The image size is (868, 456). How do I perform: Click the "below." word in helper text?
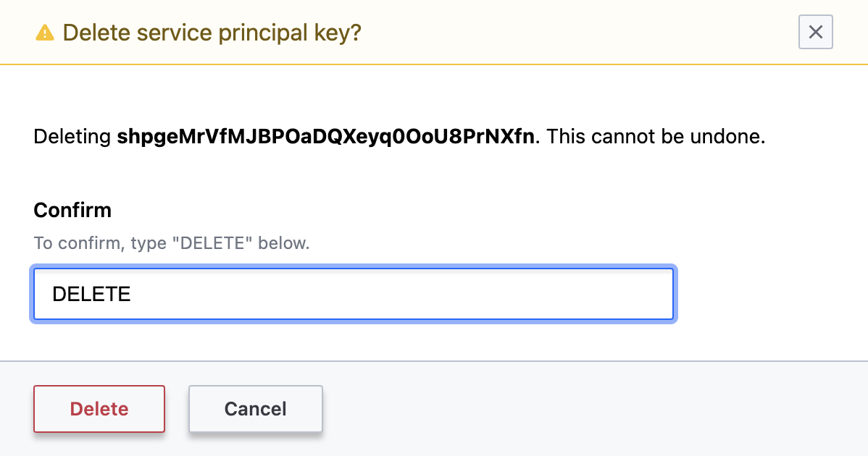[x=283, y=243]
